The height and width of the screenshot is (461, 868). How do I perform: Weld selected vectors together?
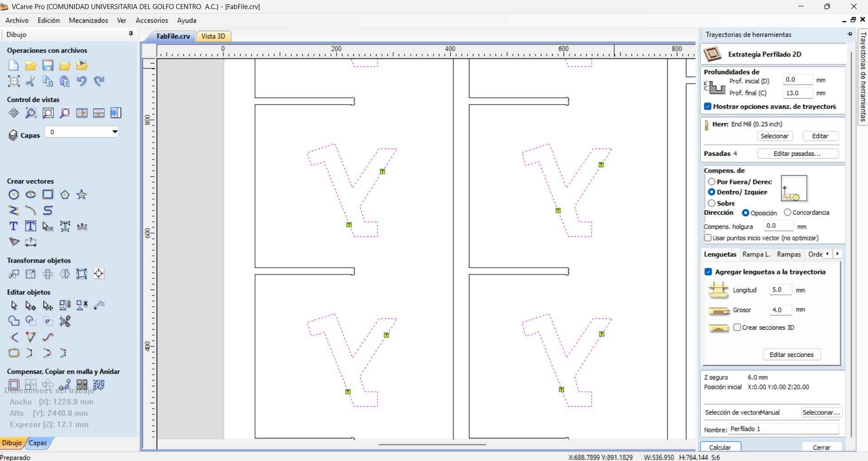click(x=14, y=322)
